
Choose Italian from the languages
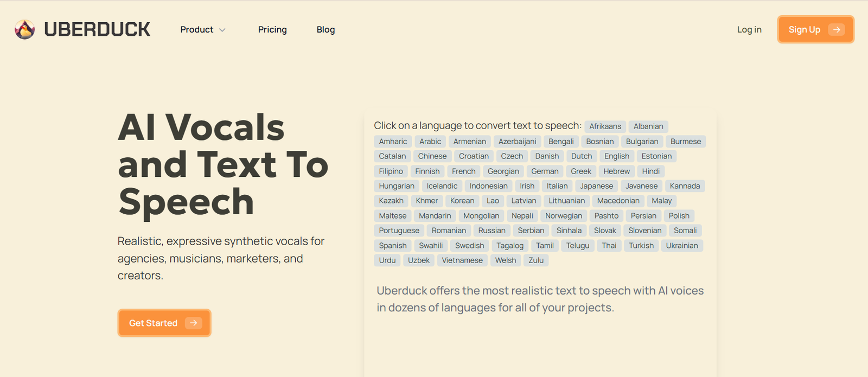[557, 186]
